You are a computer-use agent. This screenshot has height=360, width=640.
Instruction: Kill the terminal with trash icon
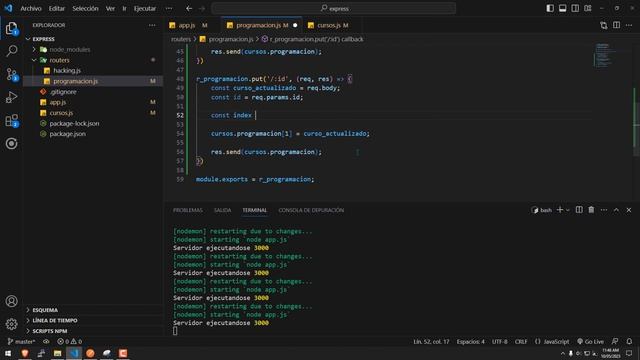pos(591,210)
